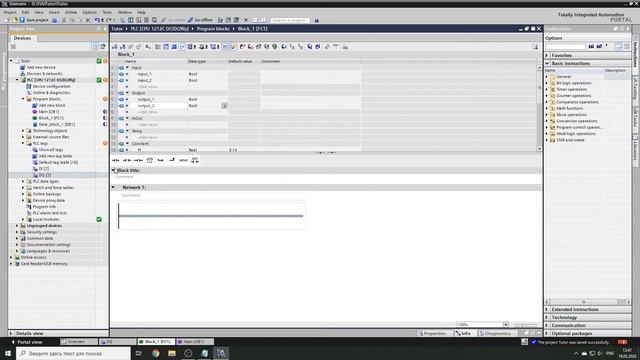Insert an empty box instruction
The height and width of the screenshot is (360, 640).
(150, 160)
